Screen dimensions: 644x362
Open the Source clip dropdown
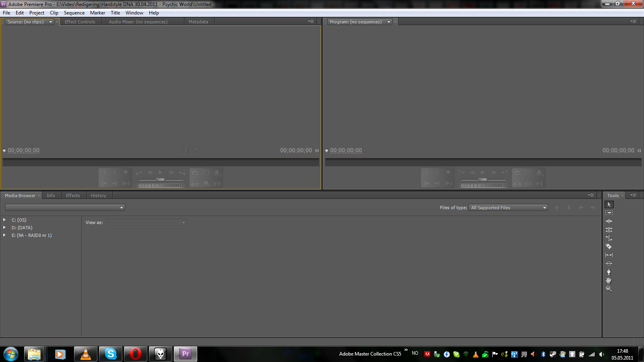(51, 22)
